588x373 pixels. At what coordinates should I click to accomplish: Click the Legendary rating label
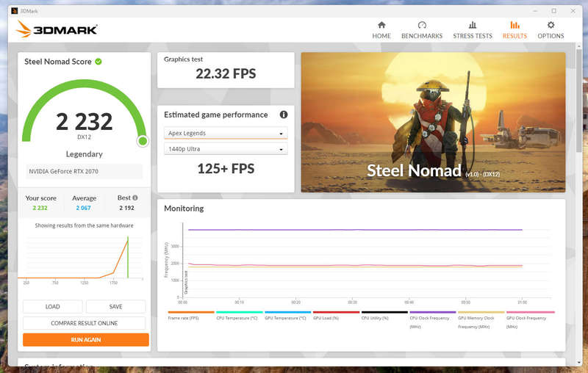[x=84, y=154]
